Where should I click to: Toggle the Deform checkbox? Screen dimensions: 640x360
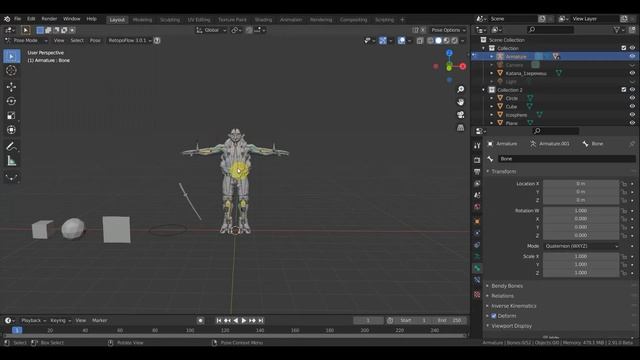tap(494, 316)
